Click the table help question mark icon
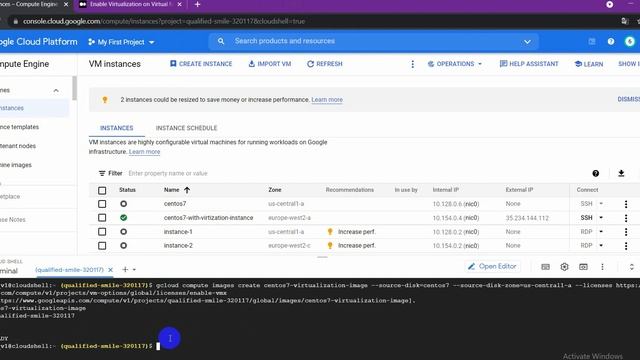Screen dimensions: 640x360 coord(596,173)
